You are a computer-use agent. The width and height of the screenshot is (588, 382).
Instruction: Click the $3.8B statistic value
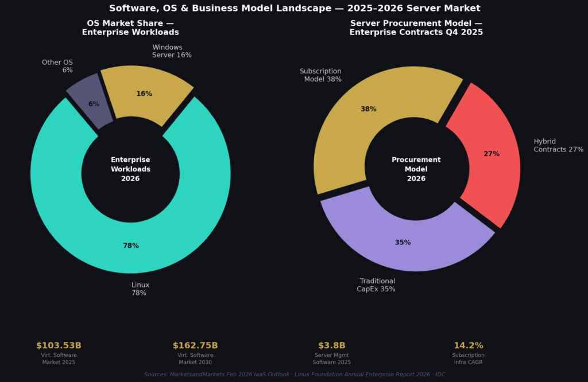point(332,345)
